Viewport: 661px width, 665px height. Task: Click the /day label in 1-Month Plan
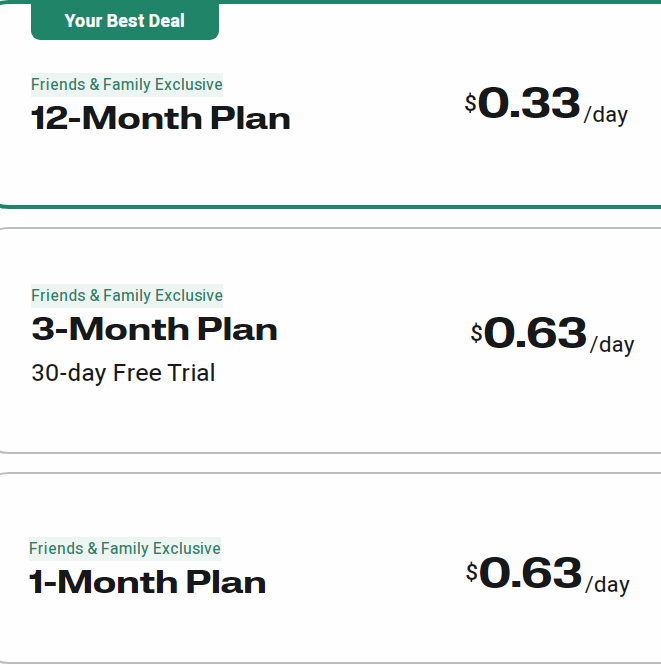click(x=607, y=585)
